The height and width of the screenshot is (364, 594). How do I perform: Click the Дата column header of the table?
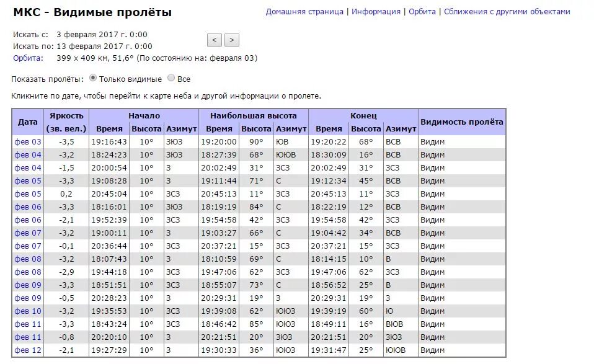27,120
